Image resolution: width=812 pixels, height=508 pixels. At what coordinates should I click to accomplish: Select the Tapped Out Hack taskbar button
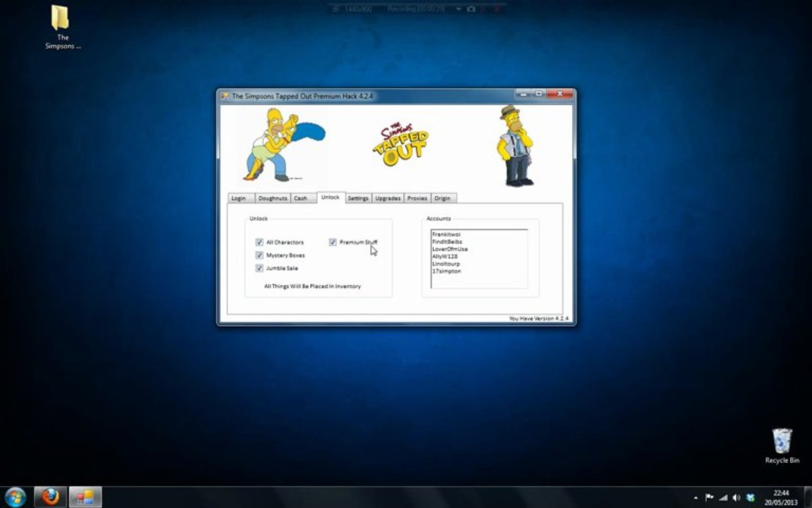tap(85, 497)
